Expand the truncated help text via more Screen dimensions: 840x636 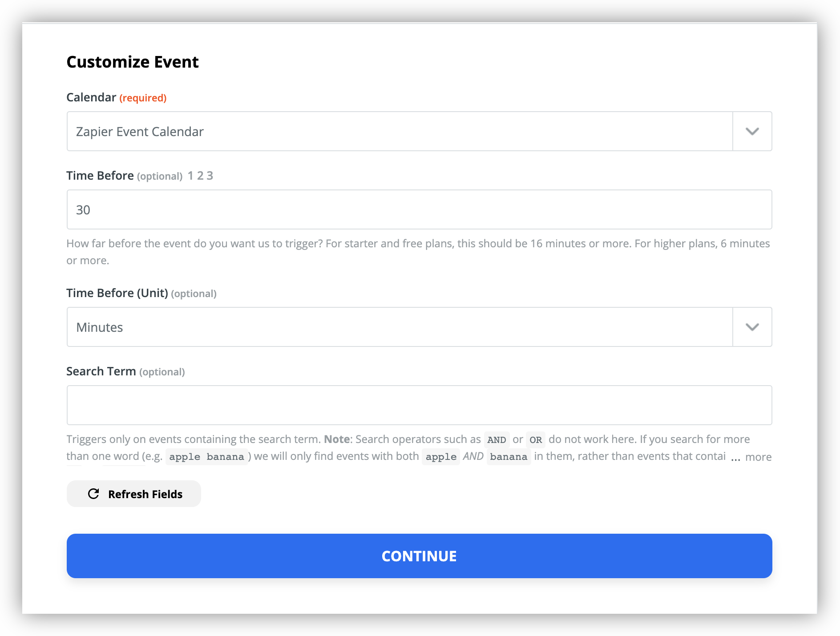[758, 457]
